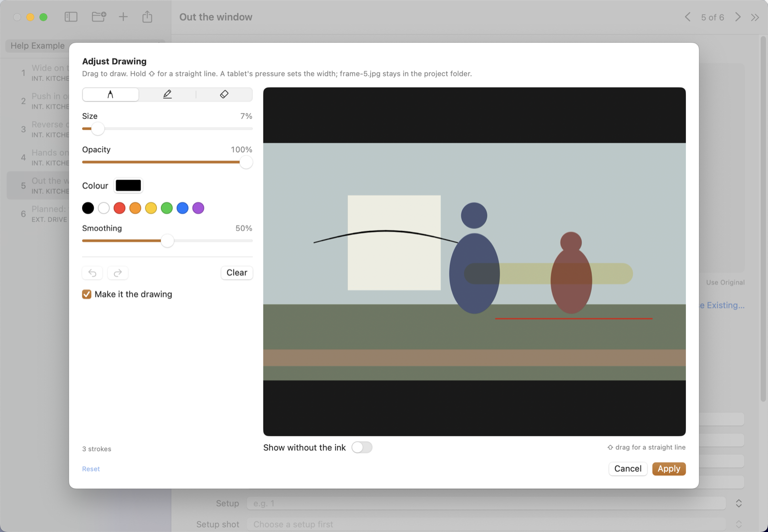The width and height of the screenshot is (768, 532).
Task: Click the main window vertical scrollbar
Action: [763, 219]
